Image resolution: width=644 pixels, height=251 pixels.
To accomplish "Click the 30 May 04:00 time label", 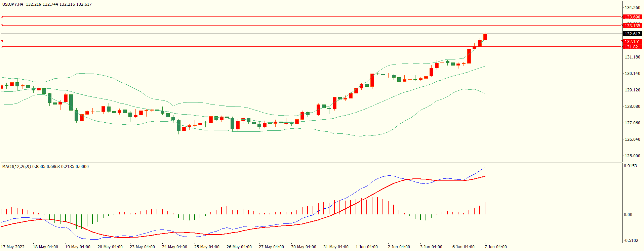I will pos(304,247).
